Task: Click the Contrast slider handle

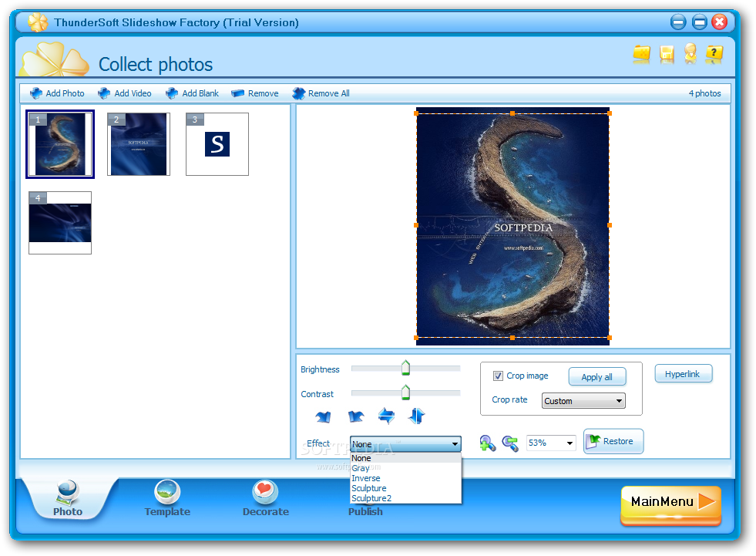Action: point(405,392)
